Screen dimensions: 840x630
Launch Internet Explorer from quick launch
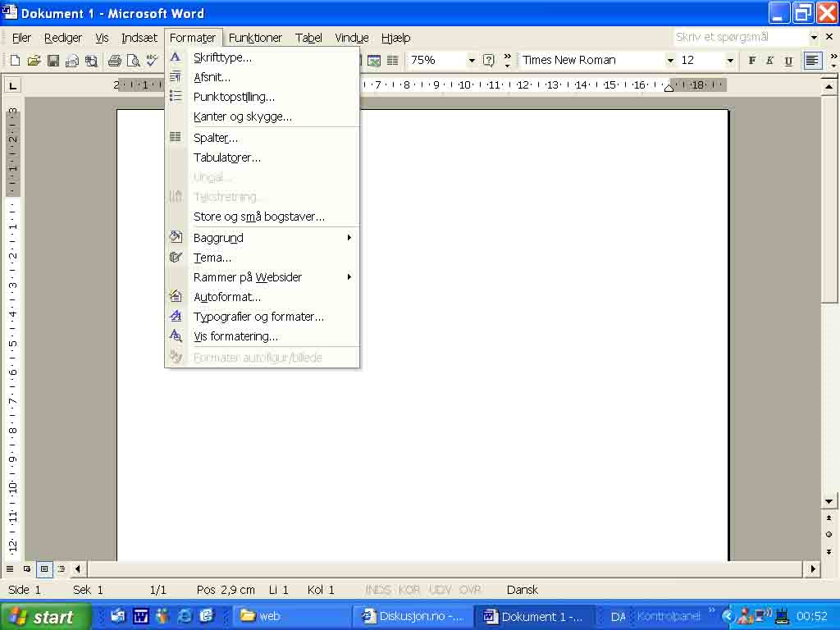click(185, 616)
